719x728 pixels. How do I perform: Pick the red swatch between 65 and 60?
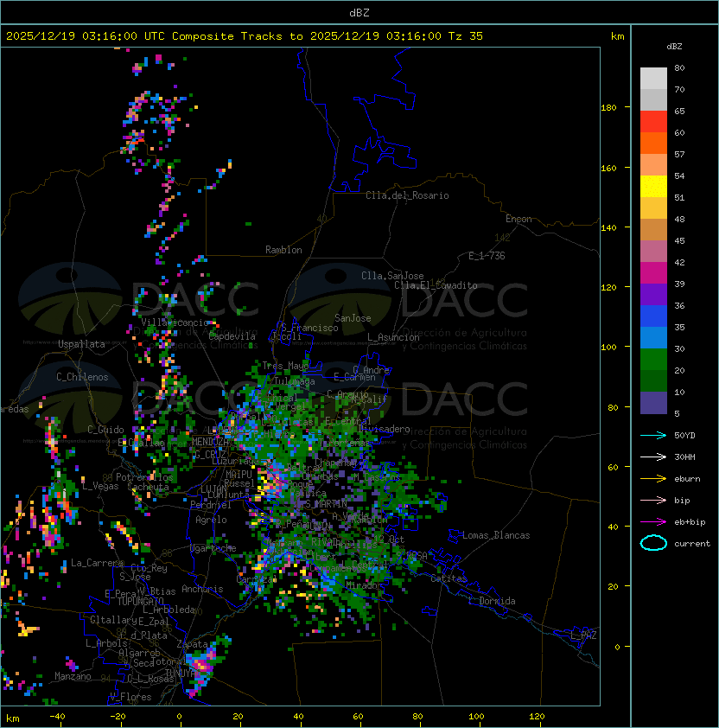pos(653,122)
